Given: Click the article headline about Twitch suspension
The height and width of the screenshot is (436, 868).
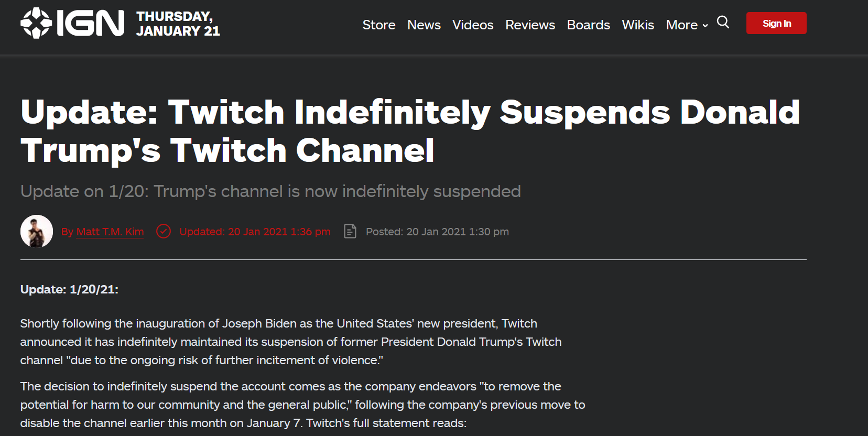Looking at the screenshot, I should (410, 131).
